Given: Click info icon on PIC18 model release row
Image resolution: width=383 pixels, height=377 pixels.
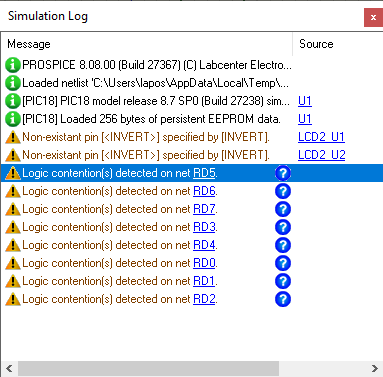Looking at the screenshot, I should (x=13, y=101).
